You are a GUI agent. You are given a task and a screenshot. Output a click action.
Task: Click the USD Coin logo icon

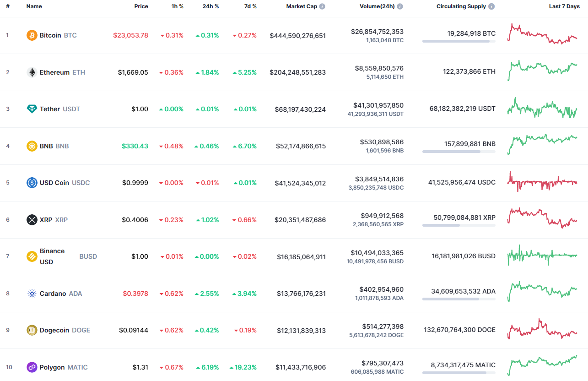[31, 182]
